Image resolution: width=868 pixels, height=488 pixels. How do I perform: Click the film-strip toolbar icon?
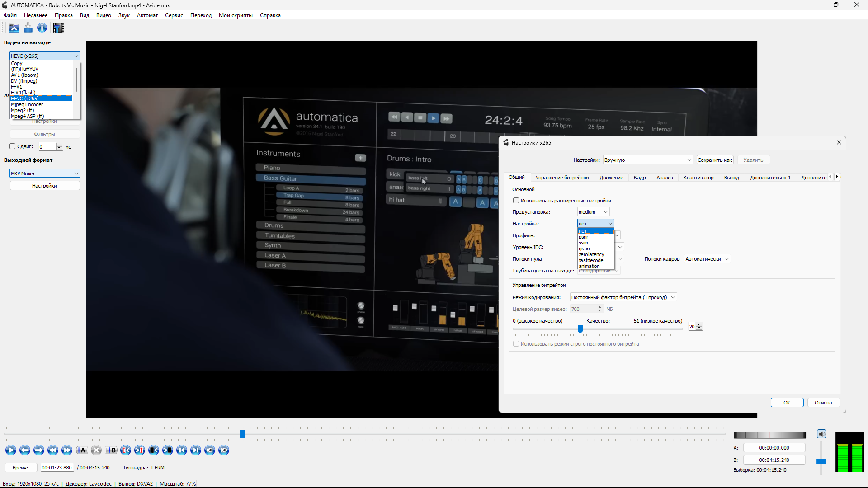[x=59, y=28]
